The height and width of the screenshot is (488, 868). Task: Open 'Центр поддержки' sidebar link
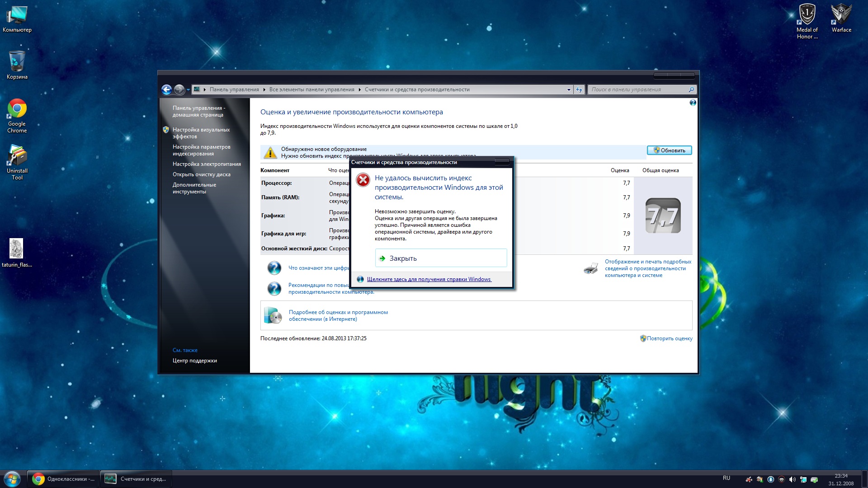194,361
